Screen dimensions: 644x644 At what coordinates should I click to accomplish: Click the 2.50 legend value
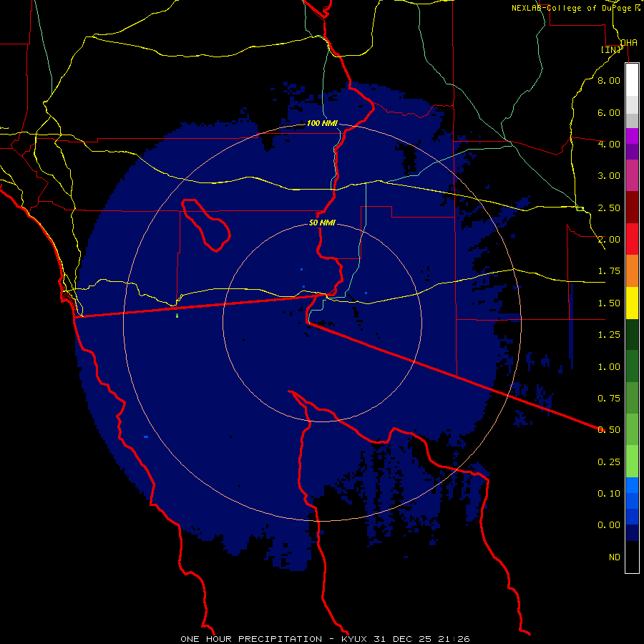tap(609, 208)
